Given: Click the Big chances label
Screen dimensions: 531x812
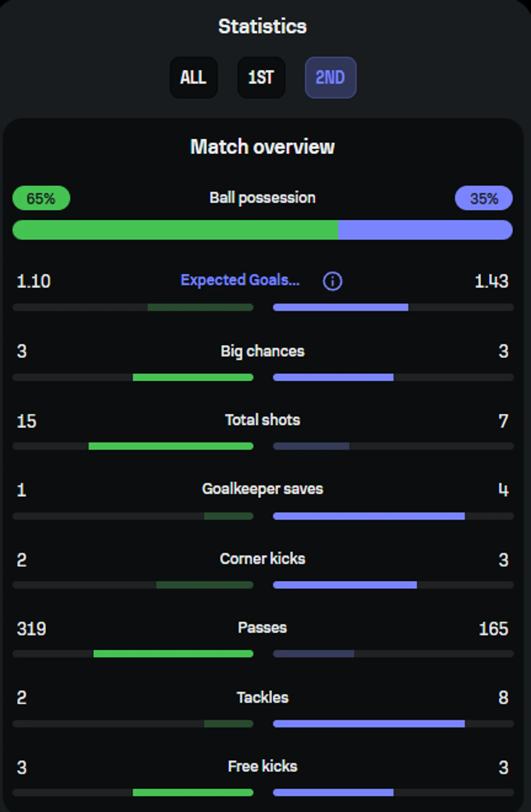Looking at the screenshot, I should (x=262, y=351).
